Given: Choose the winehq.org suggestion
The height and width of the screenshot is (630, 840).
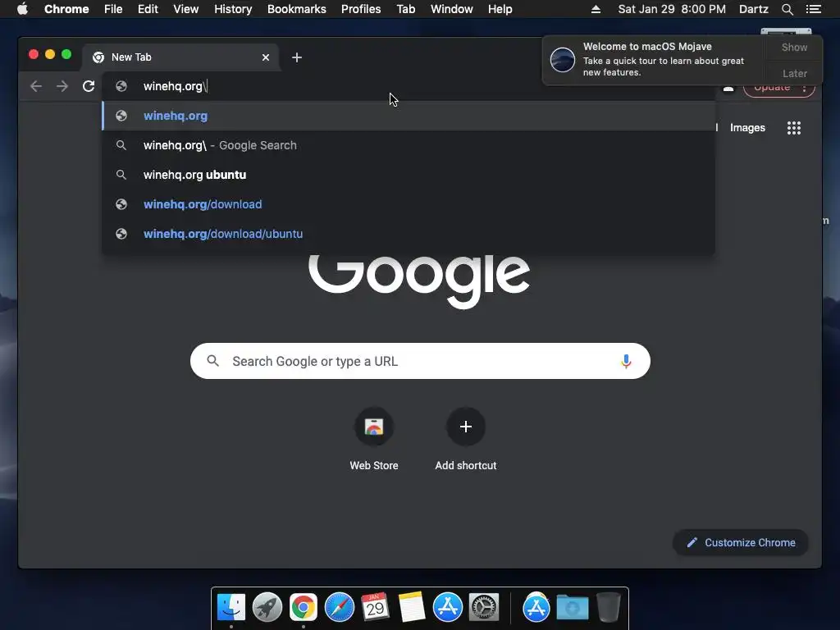Looking at the screenshot, I should [409, 116].
